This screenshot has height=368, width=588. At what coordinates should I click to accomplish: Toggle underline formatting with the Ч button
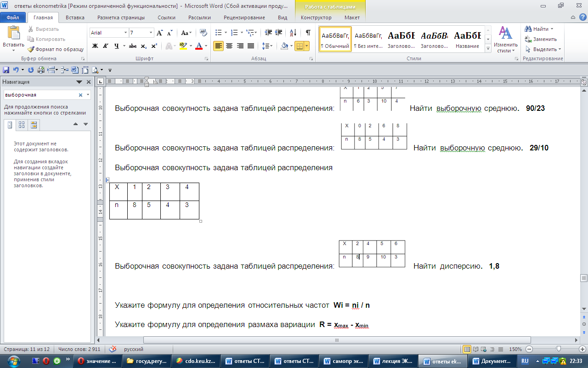click(117, 46)
